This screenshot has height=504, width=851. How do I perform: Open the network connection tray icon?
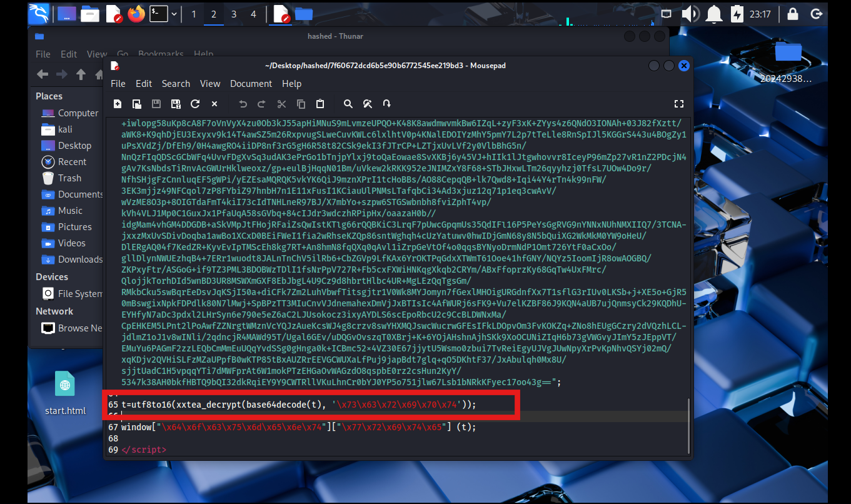point(667,14)
